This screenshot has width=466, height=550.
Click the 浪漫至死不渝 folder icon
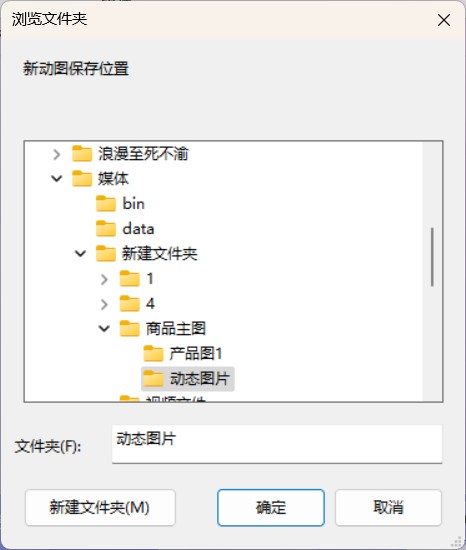pos(82,154)
